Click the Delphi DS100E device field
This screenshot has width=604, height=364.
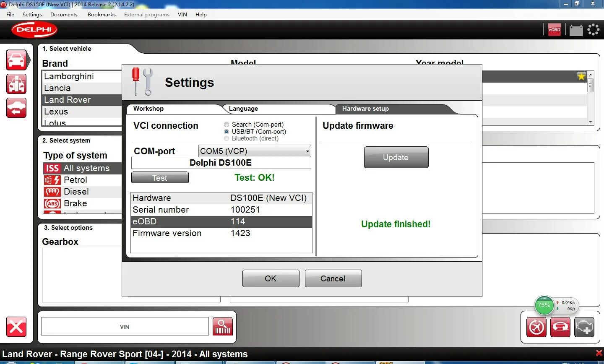(x=221, y=163)
